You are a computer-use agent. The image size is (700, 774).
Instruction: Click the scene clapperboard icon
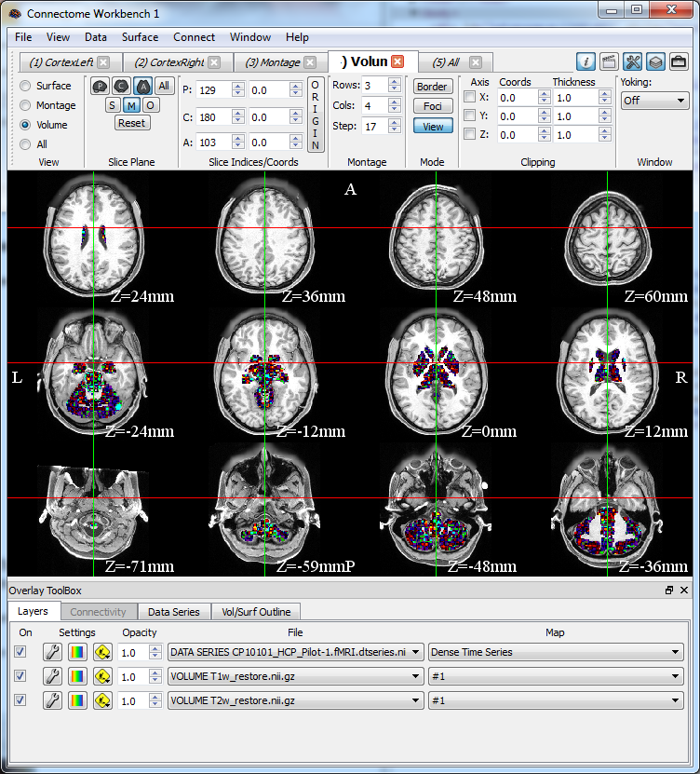coord(609,61)
